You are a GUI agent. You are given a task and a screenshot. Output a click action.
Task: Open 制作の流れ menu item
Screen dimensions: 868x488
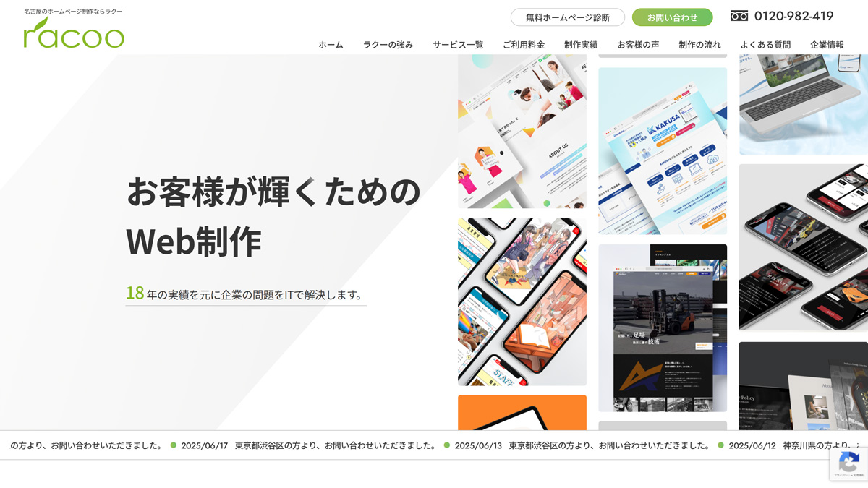tap(699, 45)
